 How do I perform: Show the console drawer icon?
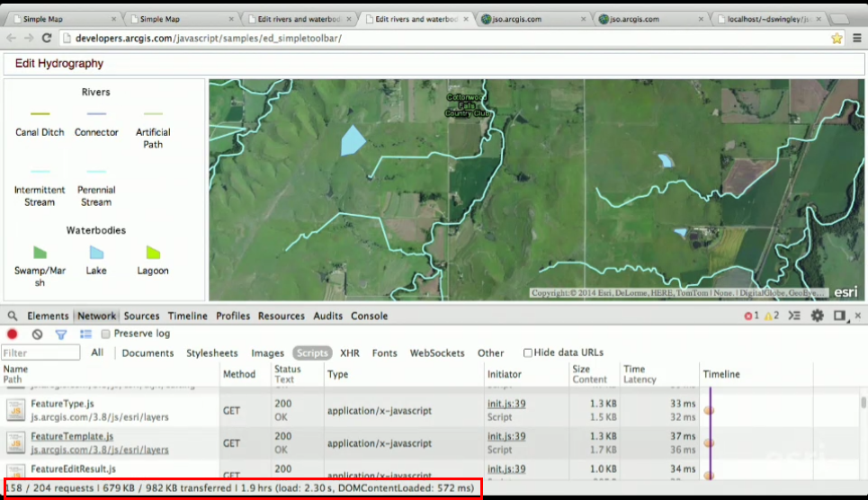tap(794, 316)
